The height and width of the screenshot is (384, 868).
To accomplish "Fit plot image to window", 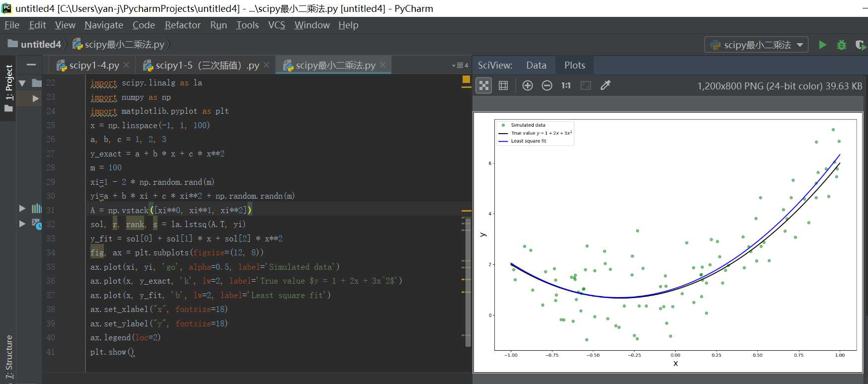I will (586, 85).
